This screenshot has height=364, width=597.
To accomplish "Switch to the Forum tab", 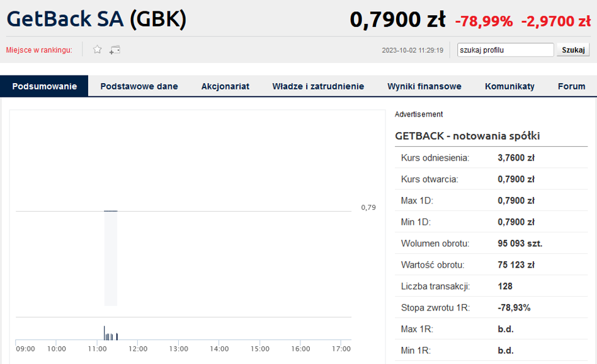I will (571, 86).
